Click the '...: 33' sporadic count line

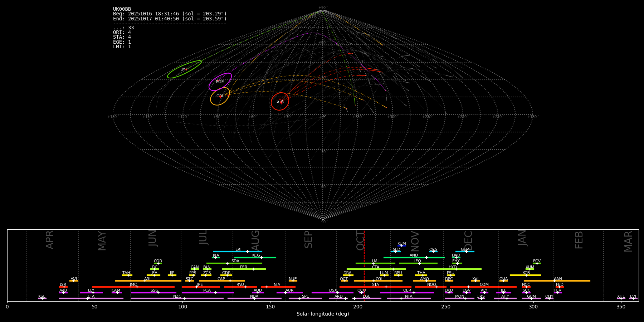[x=123, y=28]
